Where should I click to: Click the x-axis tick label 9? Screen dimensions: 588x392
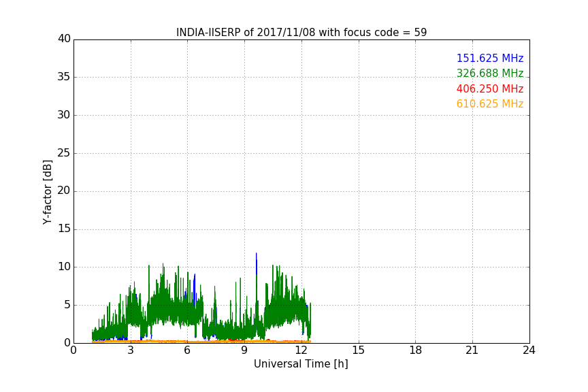tap(244, 350)
